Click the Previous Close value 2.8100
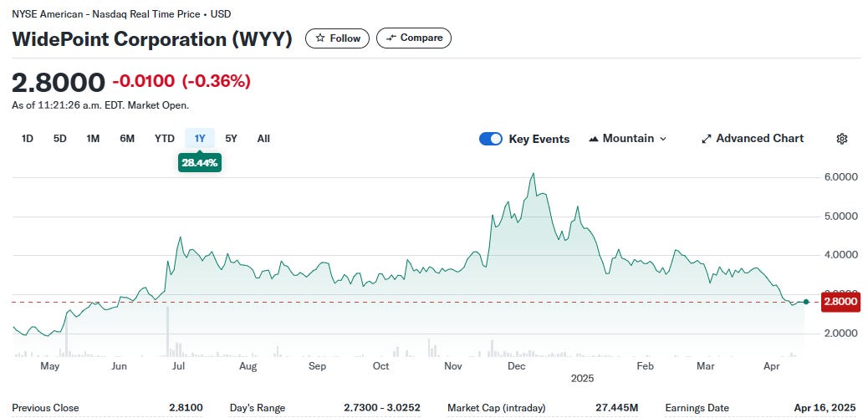The image size is (868, 418). 186,408
